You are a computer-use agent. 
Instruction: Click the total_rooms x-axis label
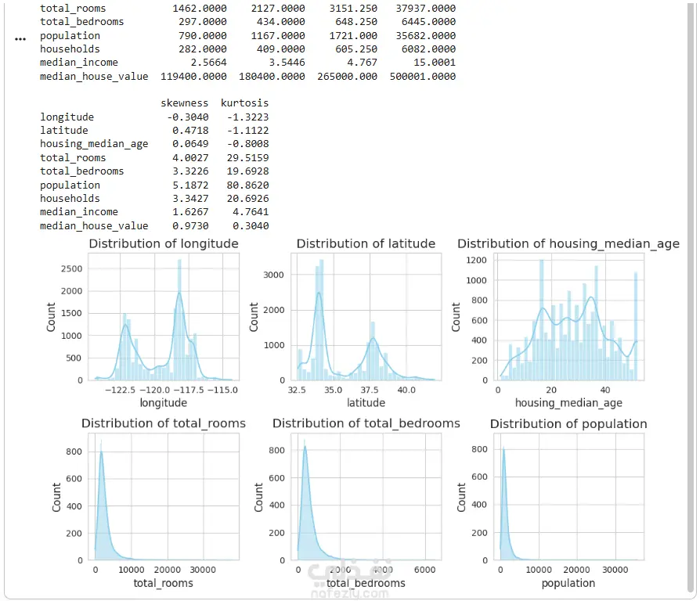[164, 583]
